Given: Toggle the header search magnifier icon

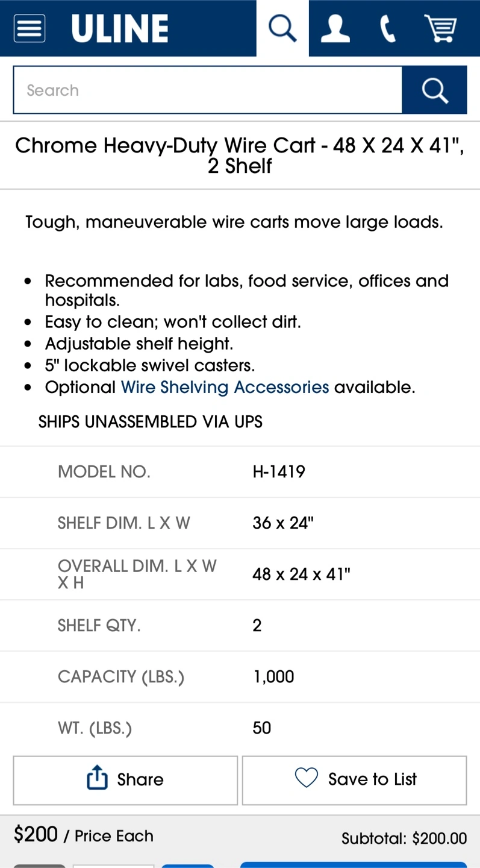Looking at the screenshot, I should click(x=282, y=28).
